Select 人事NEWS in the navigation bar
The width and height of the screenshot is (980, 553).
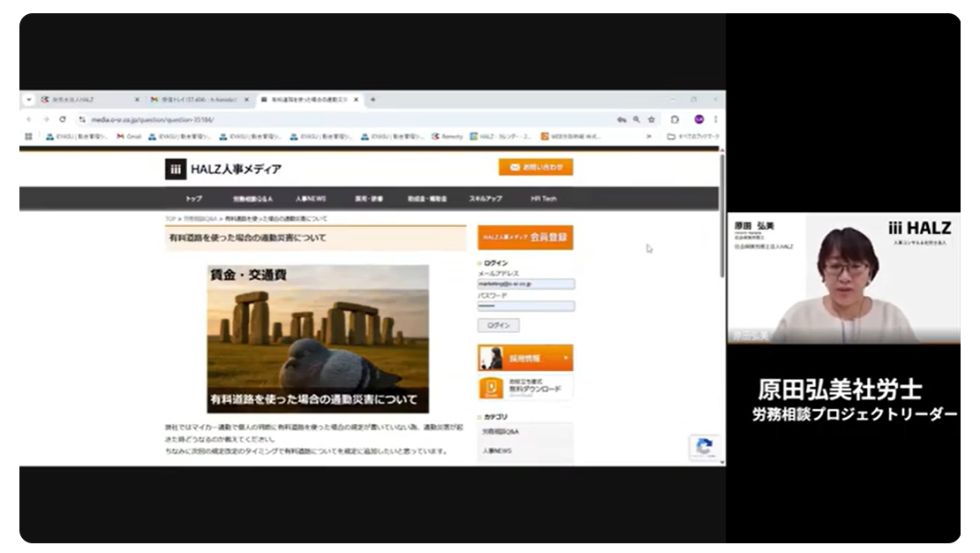pos(311,199)
